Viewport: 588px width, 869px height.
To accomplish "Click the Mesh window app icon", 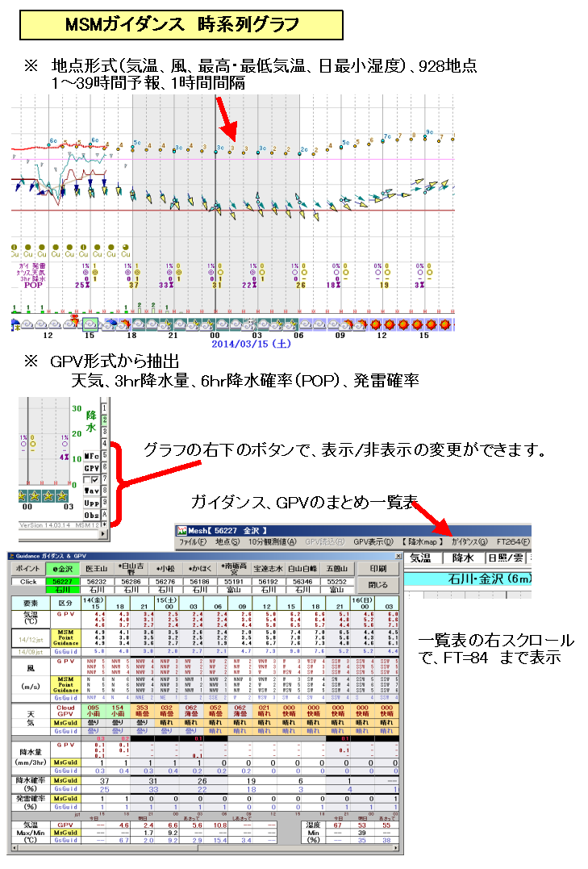I will [181, 531].
